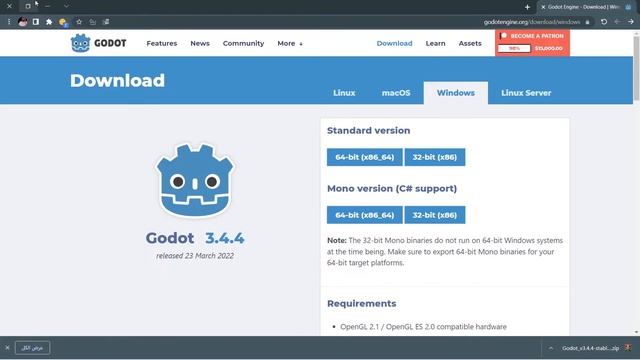Open a new tab with the plus icon
The height and width of the screenshot is (360, 640).
pyautogui.click(x=527, y=7)
